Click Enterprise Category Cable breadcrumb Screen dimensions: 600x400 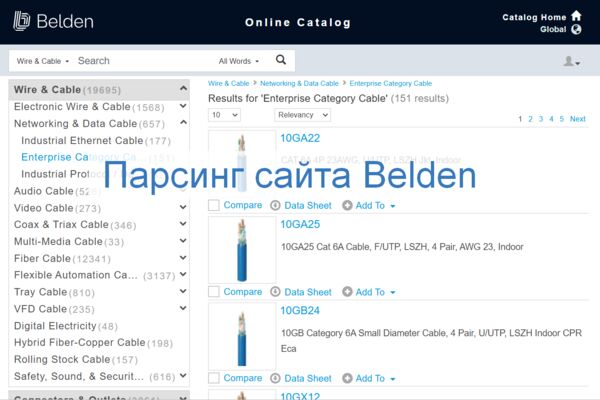coord(390,83)
